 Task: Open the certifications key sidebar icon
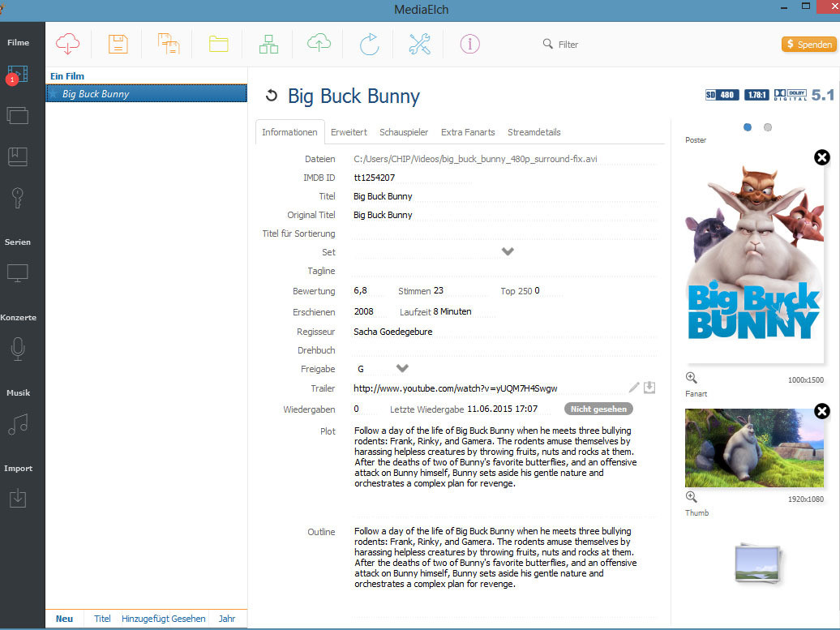(17, 198)
